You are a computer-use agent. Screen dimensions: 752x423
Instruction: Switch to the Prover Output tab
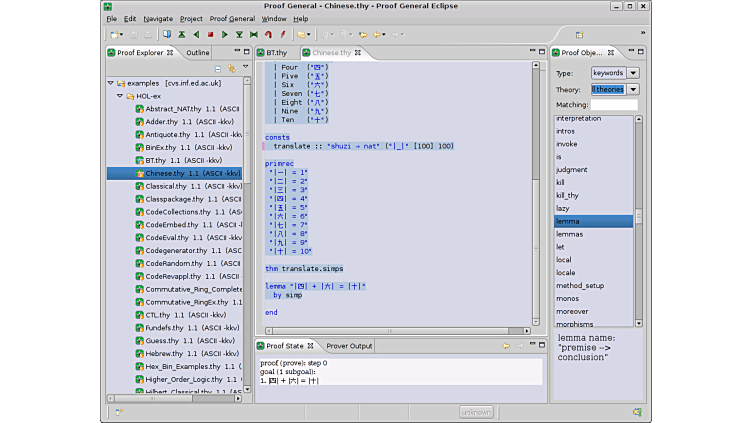[x=349, y=346]
